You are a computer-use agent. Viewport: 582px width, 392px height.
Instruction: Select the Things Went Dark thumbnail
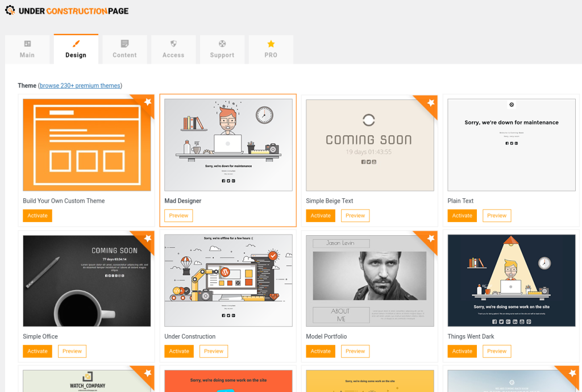[x=512, y=281]
